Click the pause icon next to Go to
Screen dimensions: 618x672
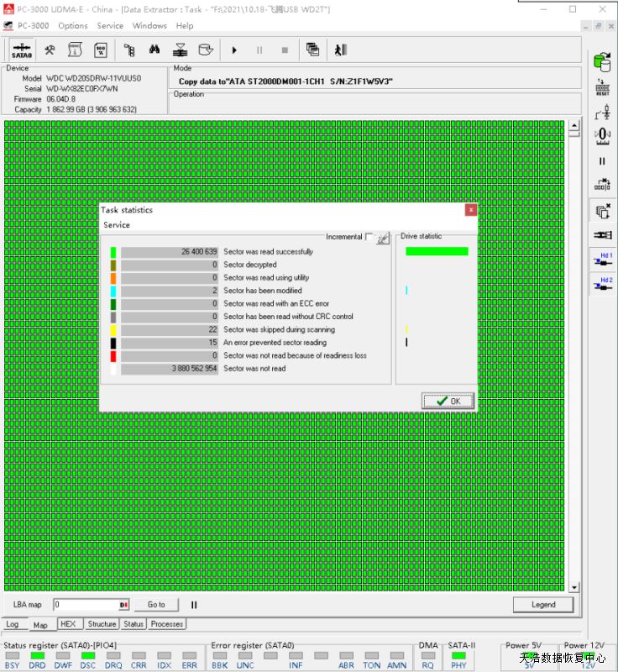[x=194, y=604]
